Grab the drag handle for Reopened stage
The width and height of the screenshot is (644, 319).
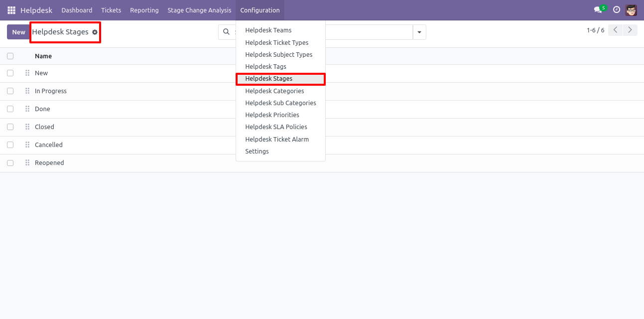coord(27,163)
